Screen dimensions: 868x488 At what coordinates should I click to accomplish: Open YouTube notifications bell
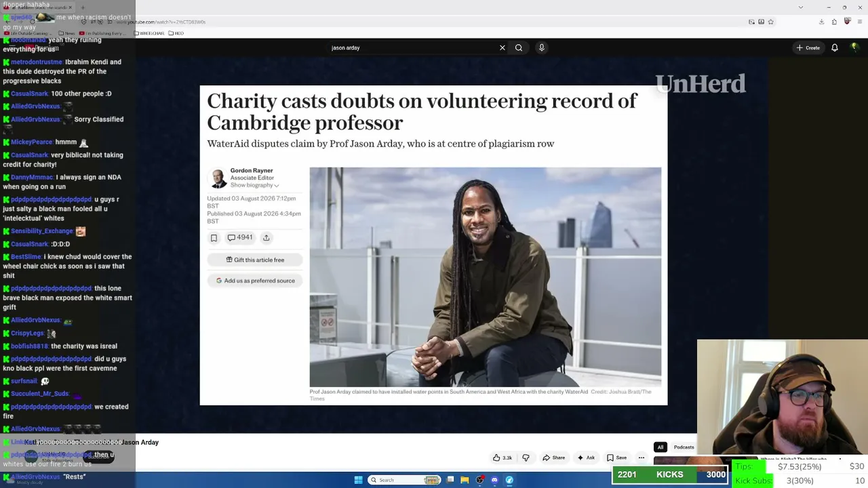tap(835, 47)
